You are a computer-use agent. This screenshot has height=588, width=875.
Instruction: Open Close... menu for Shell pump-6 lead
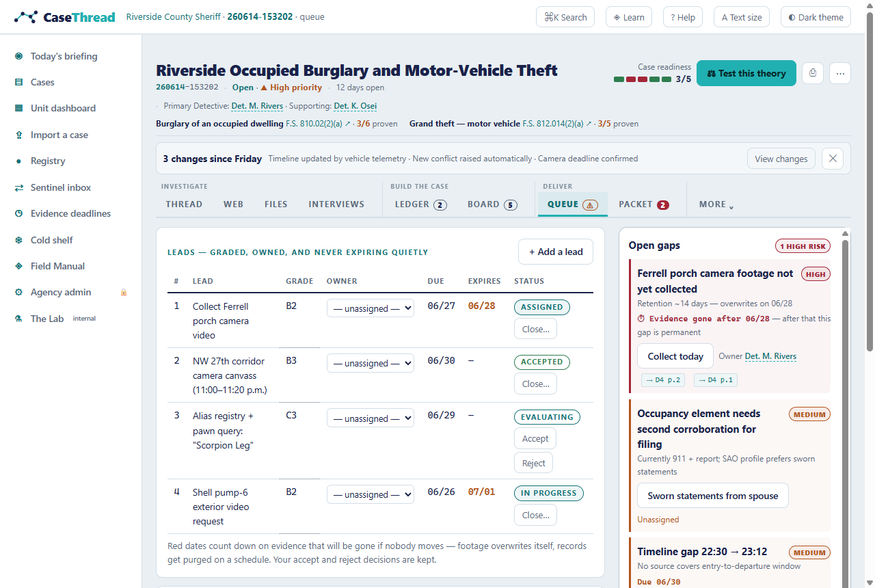pyautogui.click(x=535, y=515)
